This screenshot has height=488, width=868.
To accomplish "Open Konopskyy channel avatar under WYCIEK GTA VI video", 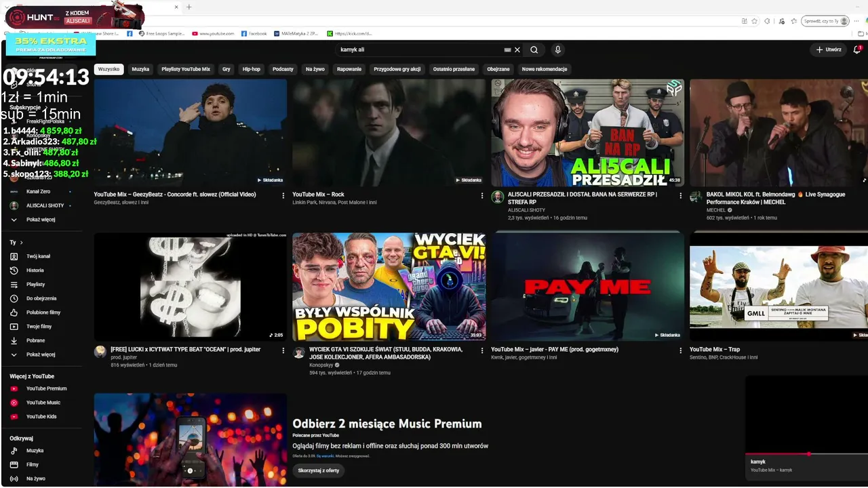I will coord(299,352).
